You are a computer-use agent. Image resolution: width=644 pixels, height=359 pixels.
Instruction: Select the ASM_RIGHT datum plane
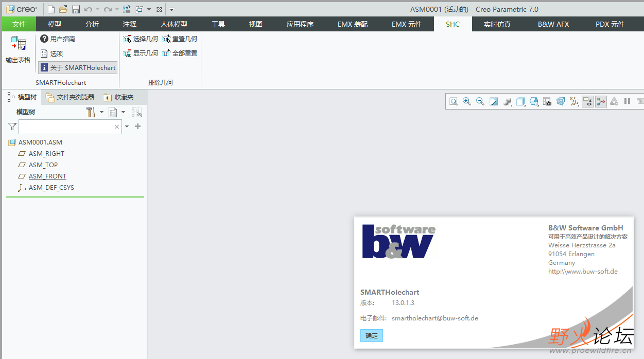click(46, 154)
